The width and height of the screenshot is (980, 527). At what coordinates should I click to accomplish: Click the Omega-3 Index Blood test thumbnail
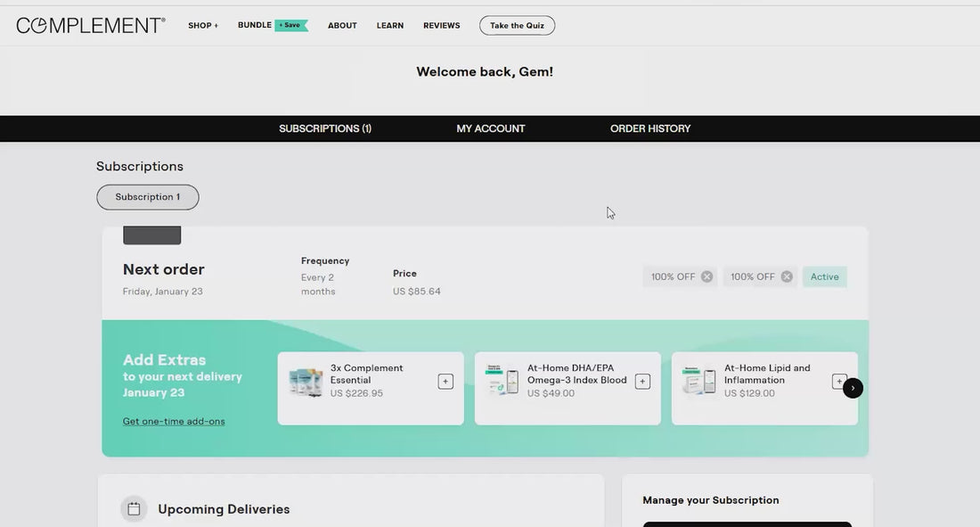pos(502,381)
